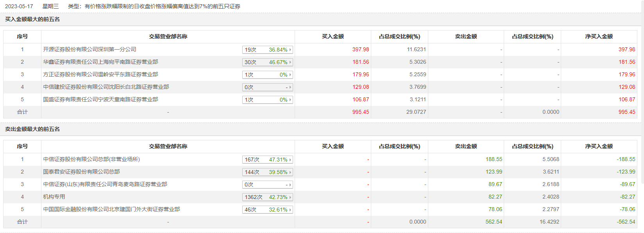Click the arrow in 中信建投 row's 0次 box
This screenshot has width=644, height=233.
tap(290, 87)
